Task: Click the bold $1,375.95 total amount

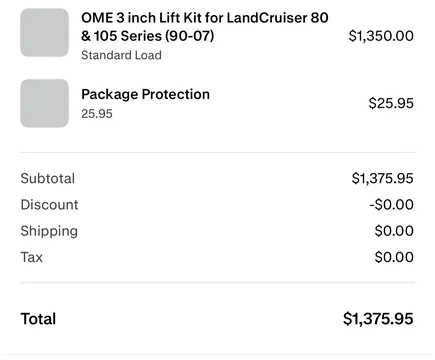Action: pyautogui.click(x=378, y=319)
